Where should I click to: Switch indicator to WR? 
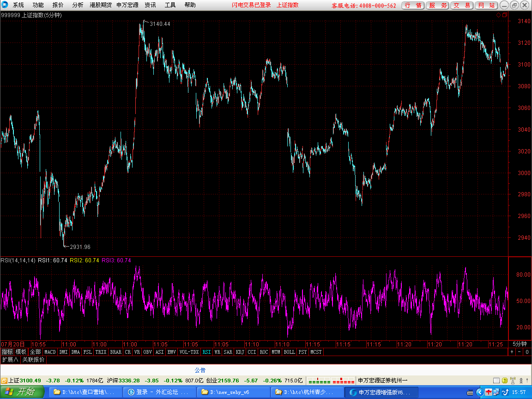click(217, 352)
